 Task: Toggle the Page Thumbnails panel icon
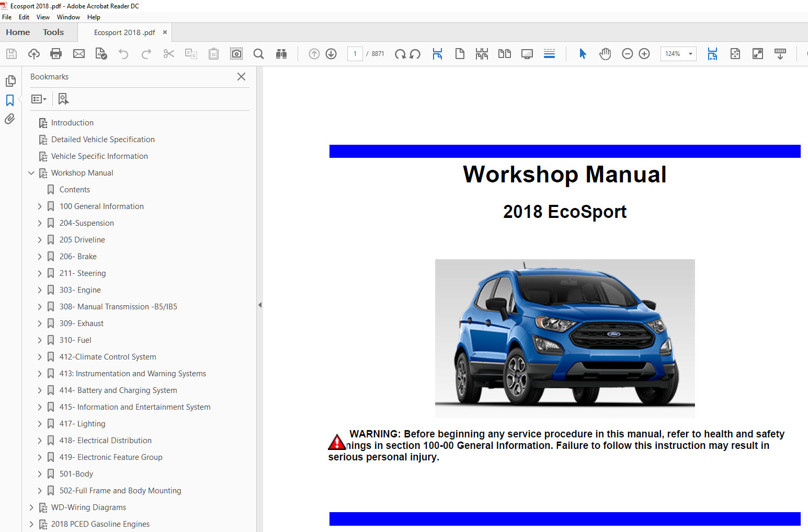coord(10,81)
